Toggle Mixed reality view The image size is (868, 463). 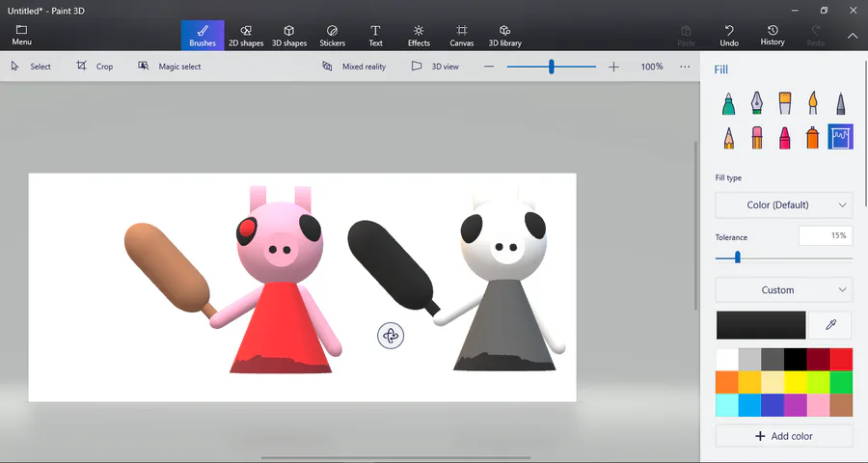coord(354,67)
